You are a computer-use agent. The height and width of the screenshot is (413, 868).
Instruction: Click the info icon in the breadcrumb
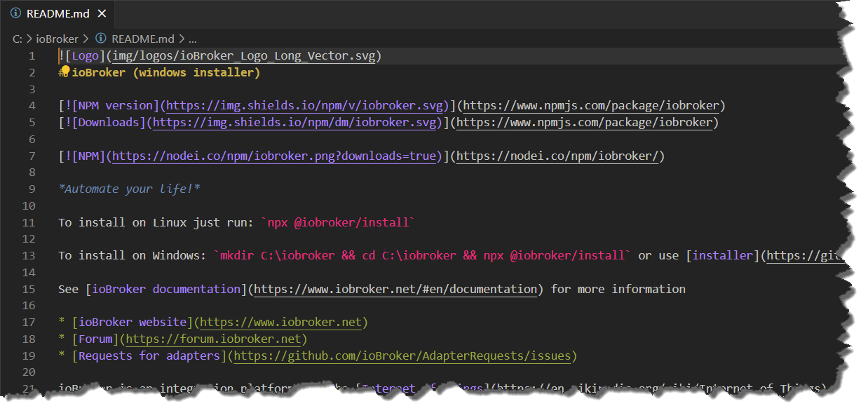[100, 39]
